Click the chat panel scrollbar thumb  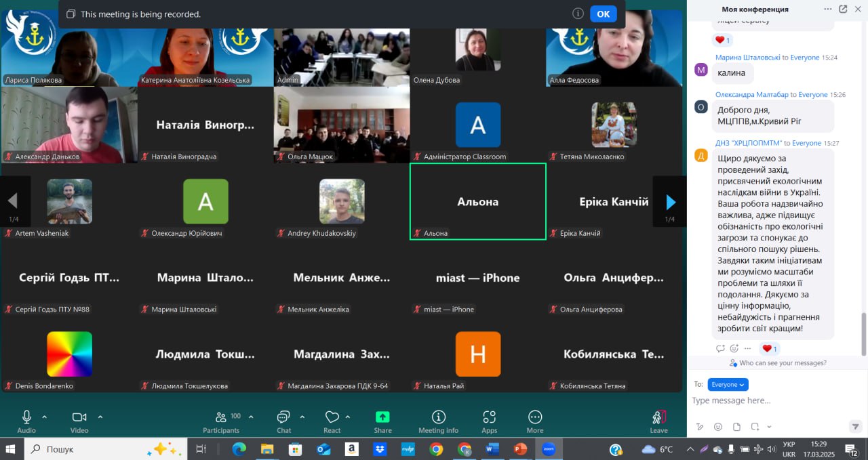pos(863,332)
